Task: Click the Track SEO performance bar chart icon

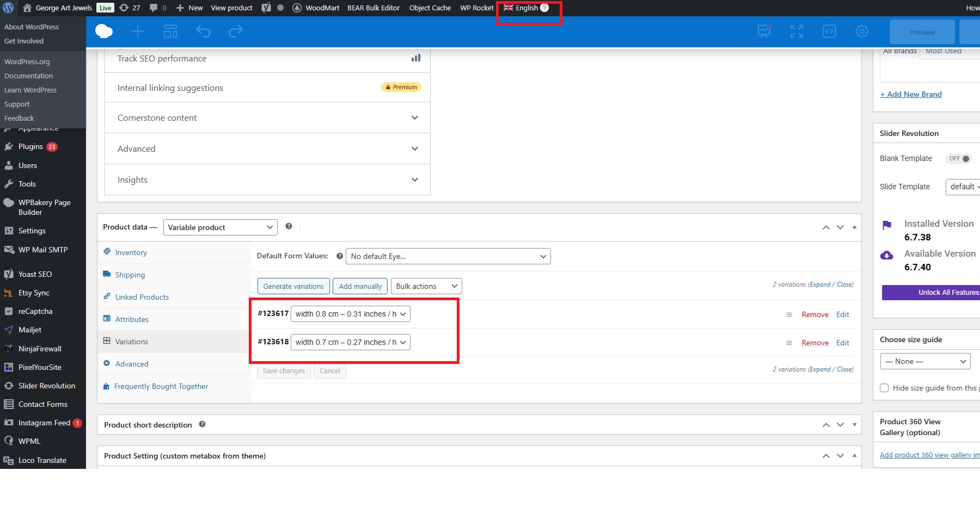Action: coord(416,58)
